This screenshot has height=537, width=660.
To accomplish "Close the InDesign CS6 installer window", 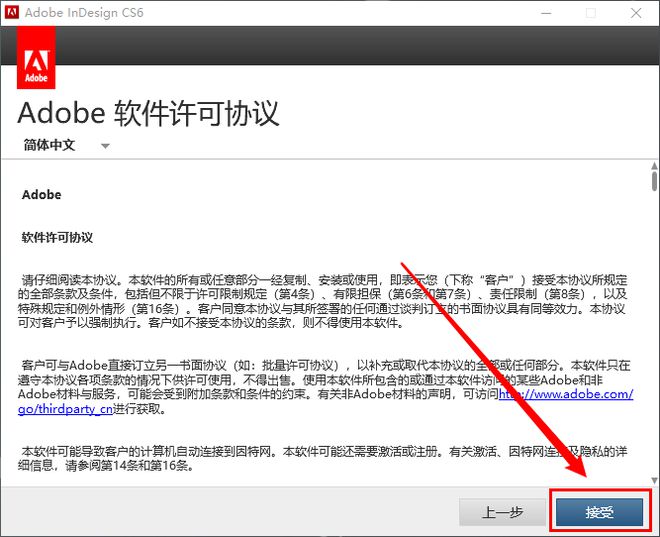I will point(636,13).
